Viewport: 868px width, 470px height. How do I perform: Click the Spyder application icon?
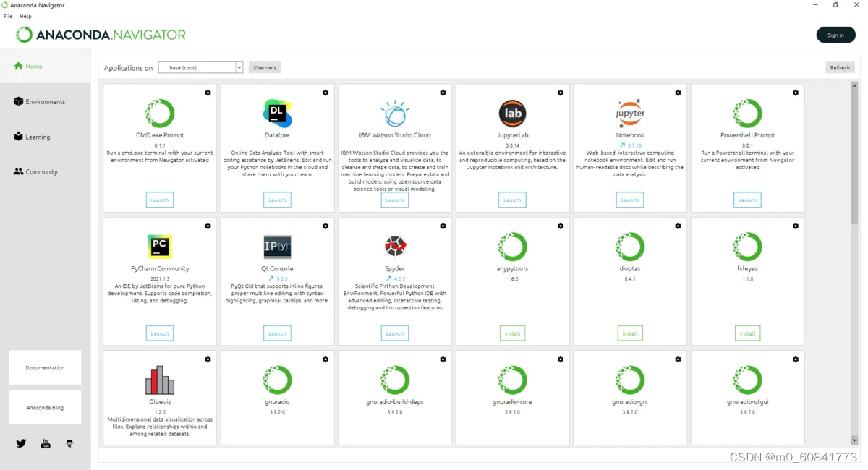click(x=395, y=247)
